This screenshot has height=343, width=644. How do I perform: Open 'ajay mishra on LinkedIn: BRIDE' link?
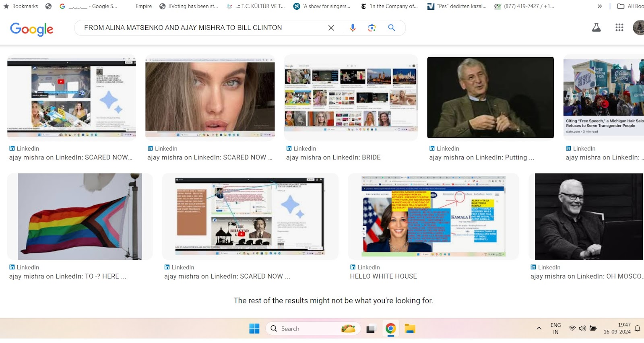click(x=333, y=157)
